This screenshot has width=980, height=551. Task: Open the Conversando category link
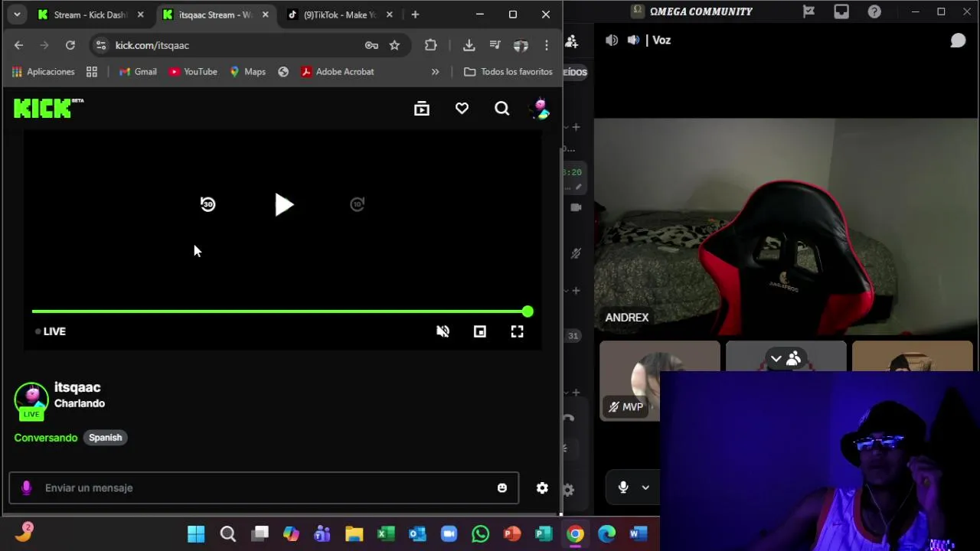(x=46, y=438)
